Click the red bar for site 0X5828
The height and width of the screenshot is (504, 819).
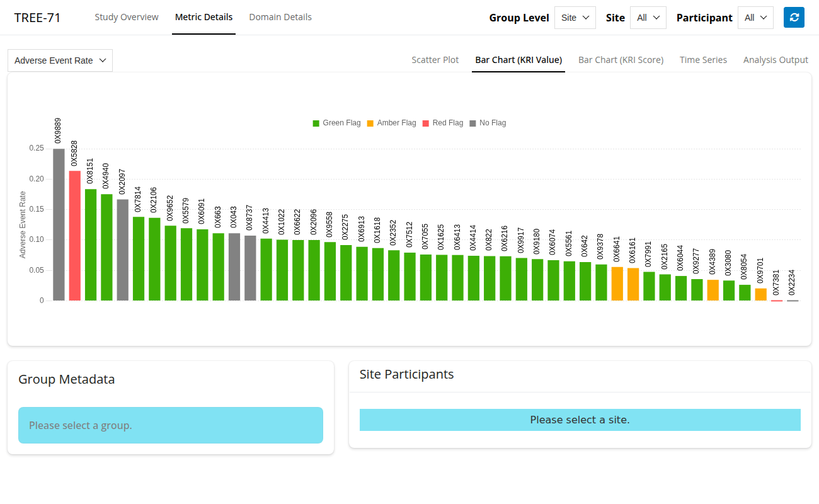click(x=75, y=236)
